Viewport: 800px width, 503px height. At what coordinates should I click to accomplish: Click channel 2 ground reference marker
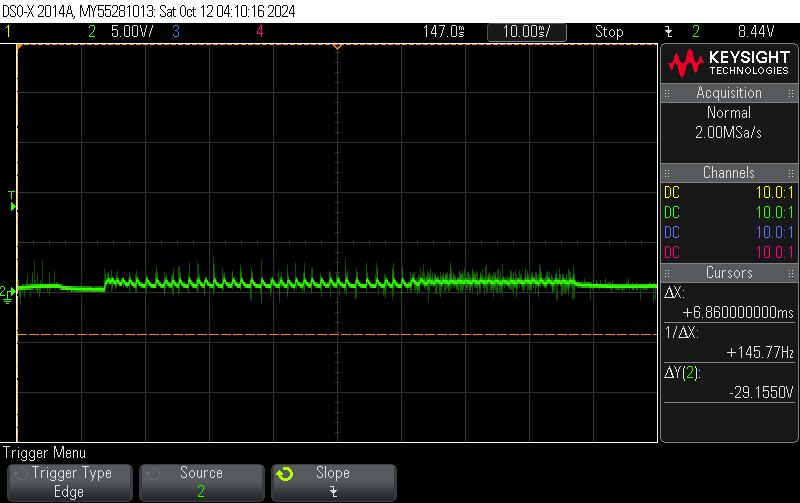coord(7,295)
